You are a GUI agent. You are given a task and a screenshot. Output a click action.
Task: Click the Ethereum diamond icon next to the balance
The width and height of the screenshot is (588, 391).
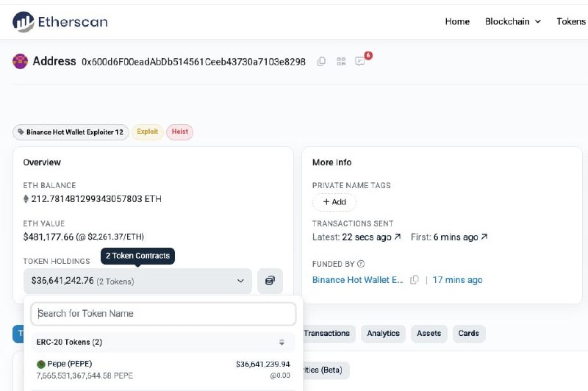pos(26,198)
